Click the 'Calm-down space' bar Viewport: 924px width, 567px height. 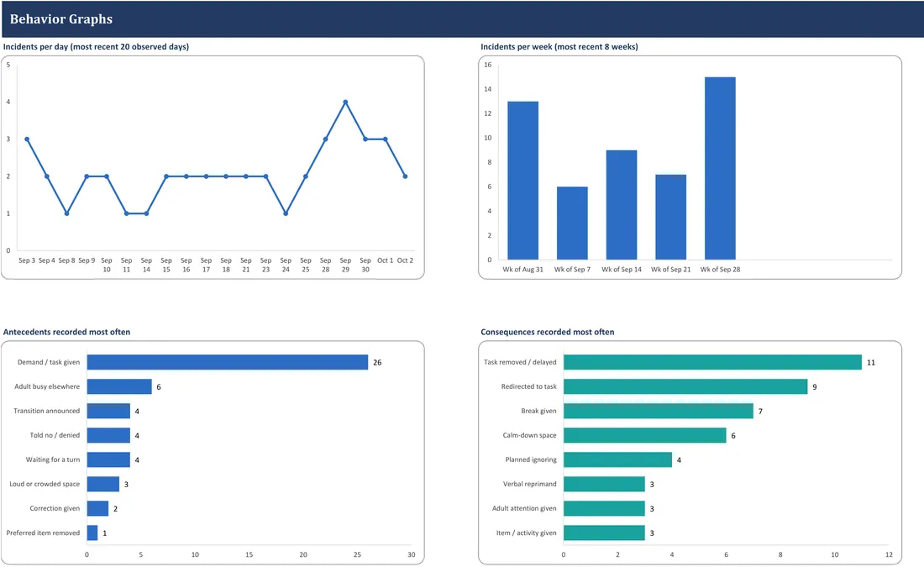644,435
